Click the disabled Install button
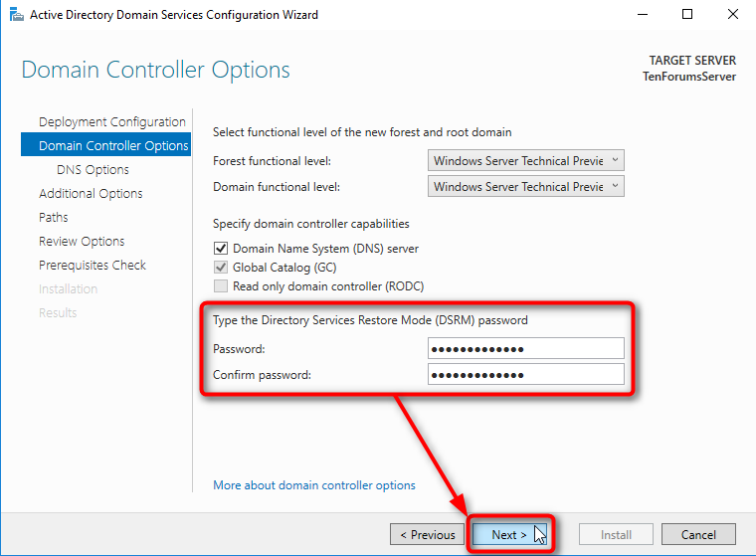The height and width of the screenshot is (556, 756). click(616, 534)
